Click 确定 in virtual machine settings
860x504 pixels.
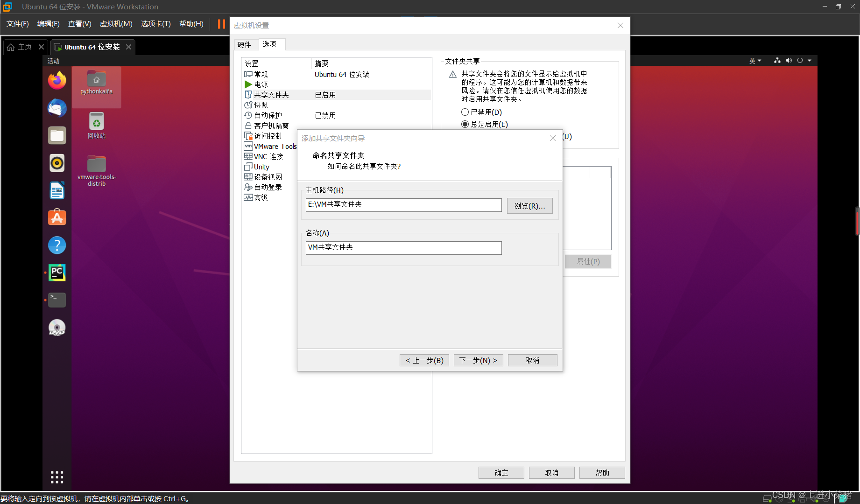501,473
